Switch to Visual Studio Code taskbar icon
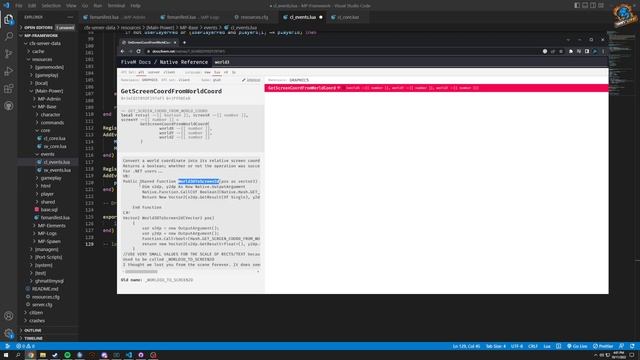This screenshot has width=640, height=360. coord(129,355)
